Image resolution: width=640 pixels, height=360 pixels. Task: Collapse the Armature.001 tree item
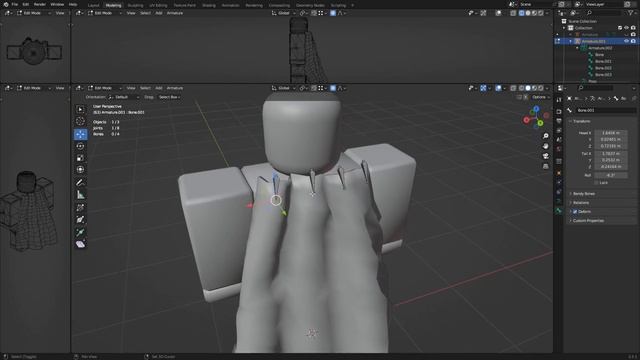(571, 41)
